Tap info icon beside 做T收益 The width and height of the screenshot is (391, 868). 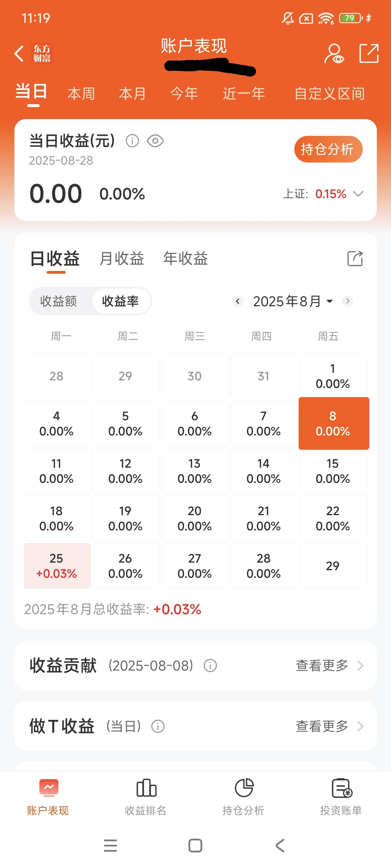point(158,726)
